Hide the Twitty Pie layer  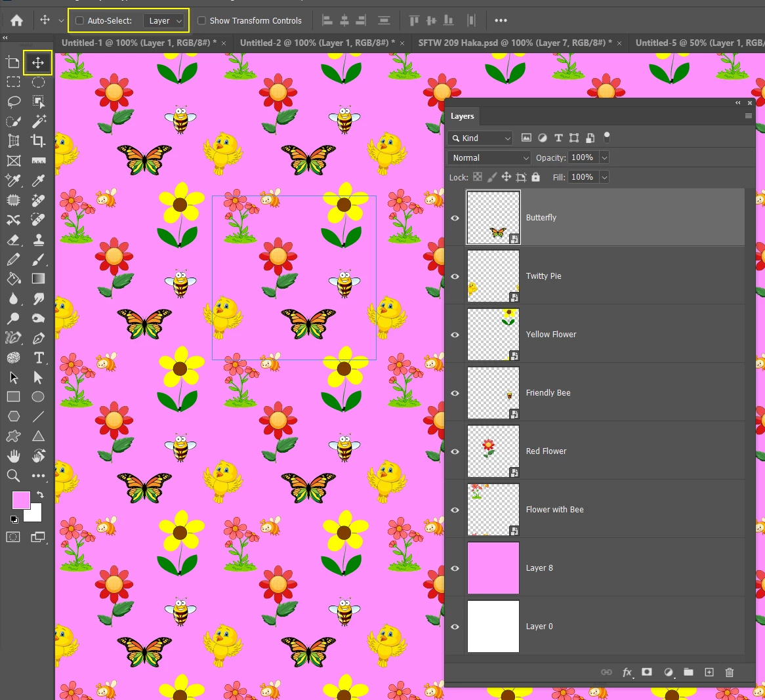tap(455, 277)
